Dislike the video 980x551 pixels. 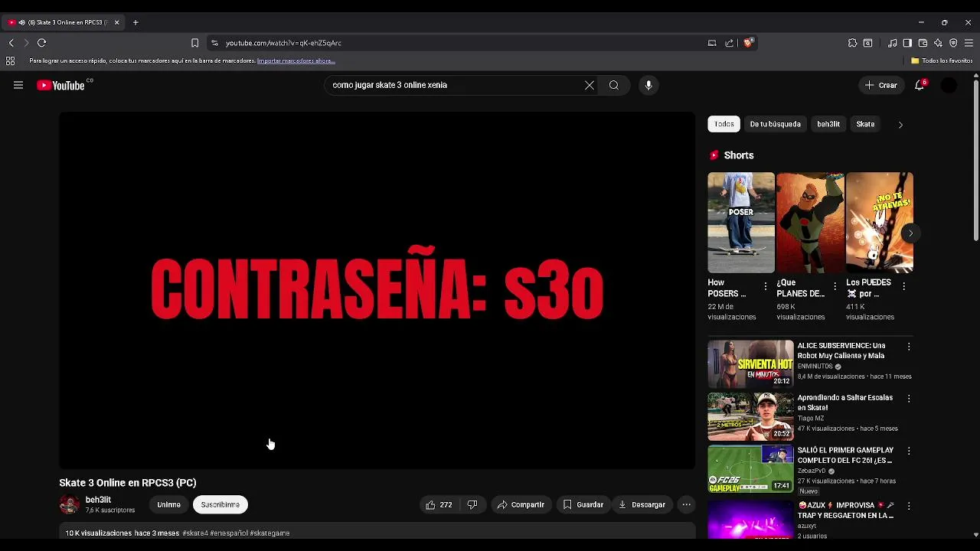click(x=472, y=504)
